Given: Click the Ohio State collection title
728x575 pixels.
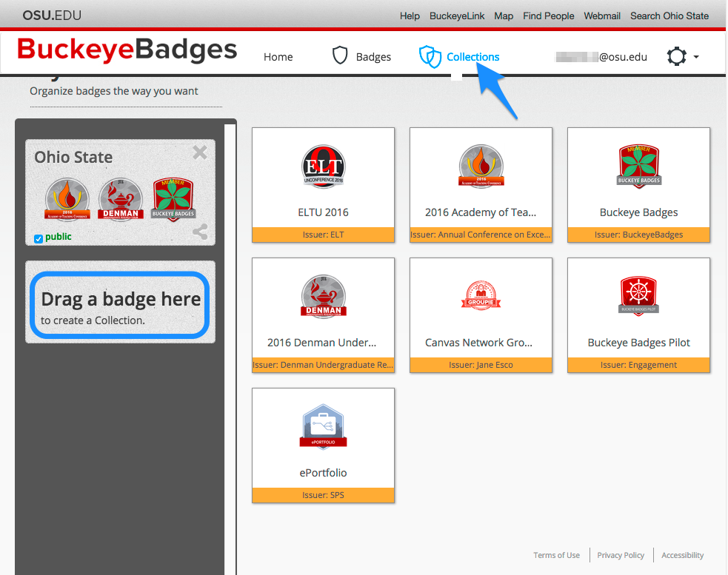Looking at the screenshot, I should (x=73, y=158).
